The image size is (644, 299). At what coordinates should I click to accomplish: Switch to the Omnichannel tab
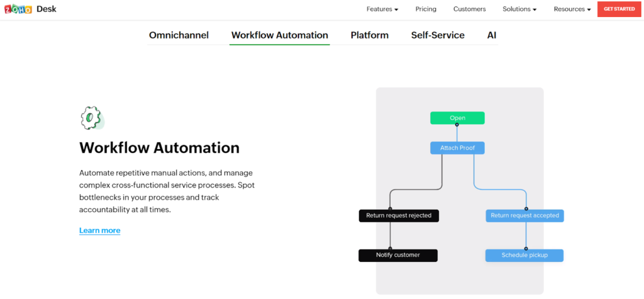coord(179,35)
